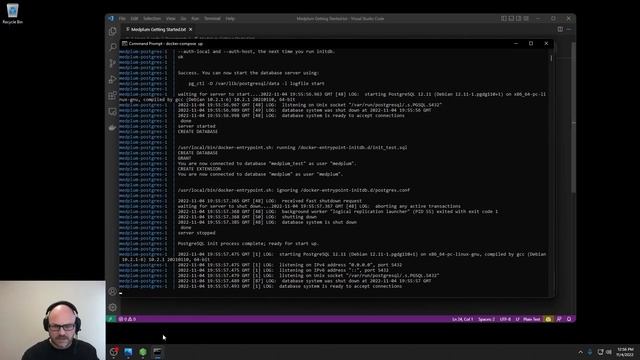Click the red-badged first taskbar icon
Image resolution: width=640 pixels, height=360 pixels.
(113, 352)
